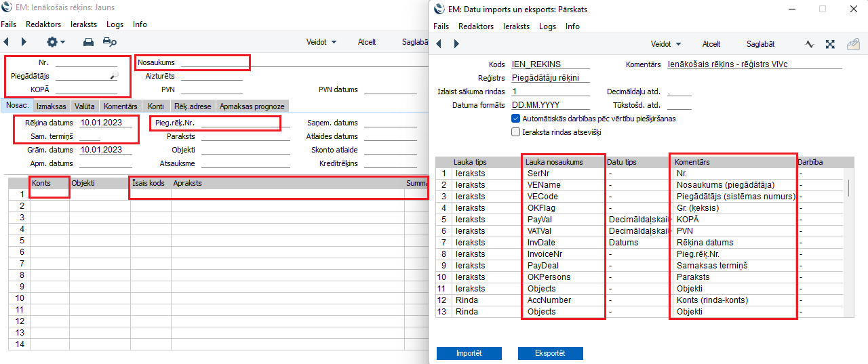Open the gear settings dropdown
Image resolution: width=868 pixels, height=364 pixels.
56,42
